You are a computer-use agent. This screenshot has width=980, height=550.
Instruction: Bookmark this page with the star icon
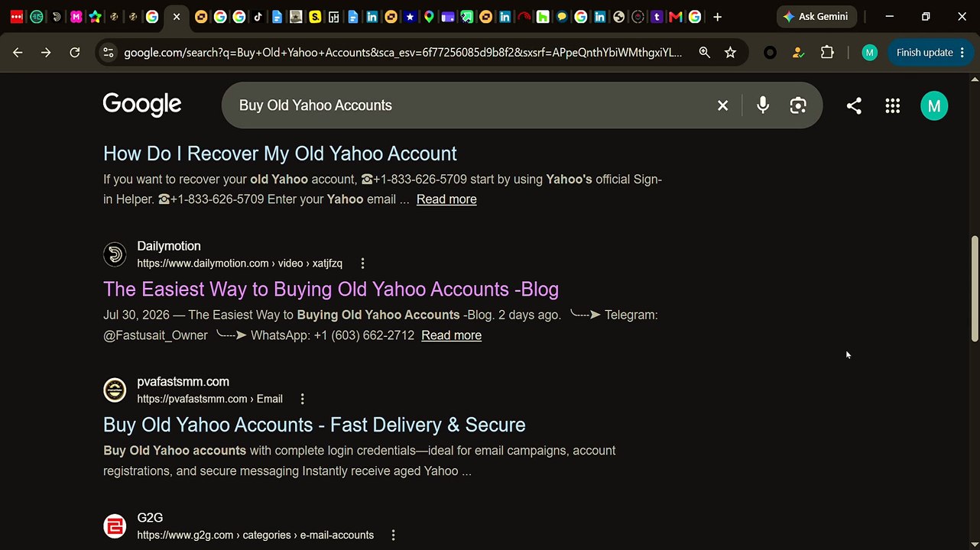pyautogui.click(x=730, y=53)
